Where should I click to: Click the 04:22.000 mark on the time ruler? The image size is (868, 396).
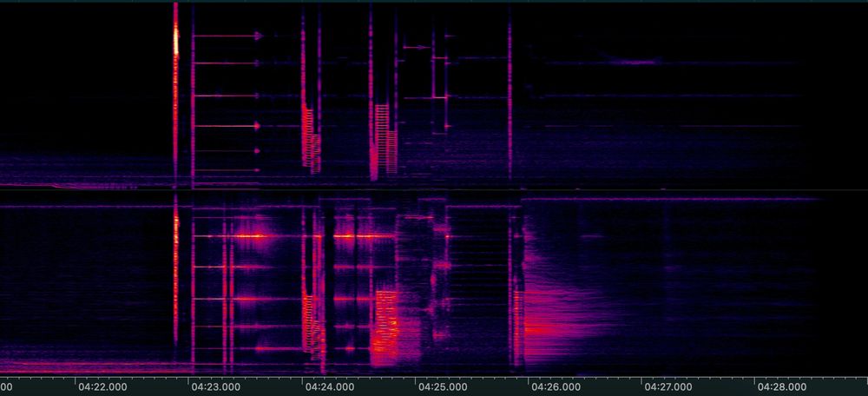102,386
